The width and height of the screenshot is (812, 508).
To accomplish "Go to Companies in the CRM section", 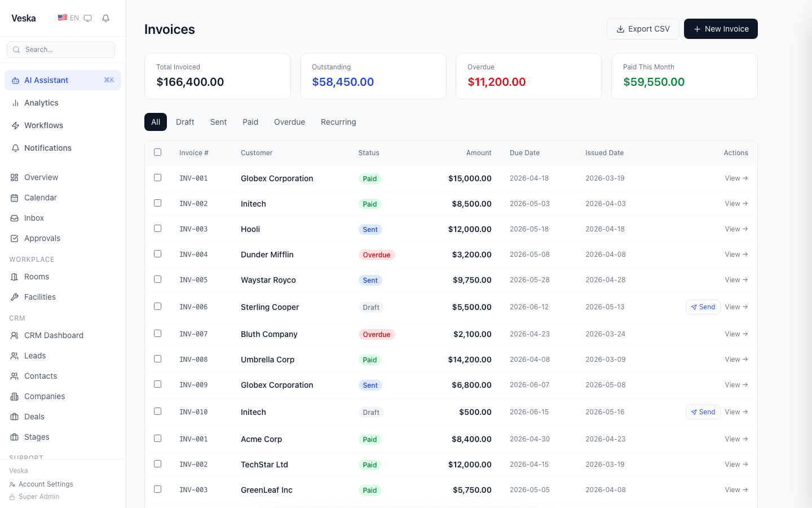I will (x=63, y=396).
